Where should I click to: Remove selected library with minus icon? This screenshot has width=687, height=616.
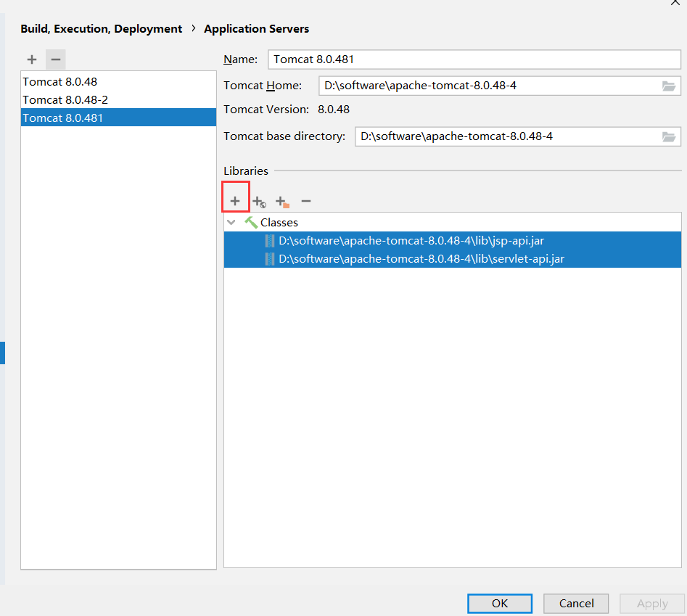coord(306,201)
